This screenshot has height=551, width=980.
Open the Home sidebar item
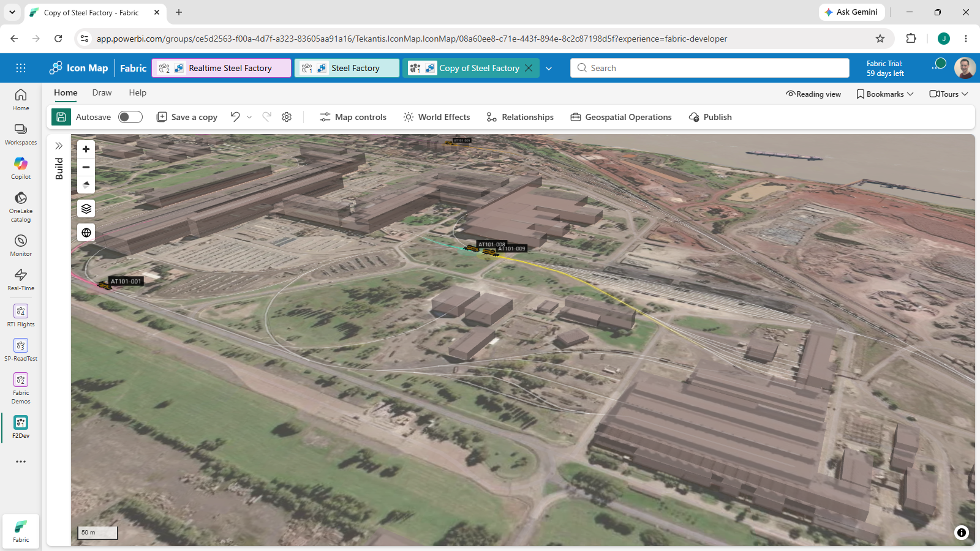click(x=21, y=100)
